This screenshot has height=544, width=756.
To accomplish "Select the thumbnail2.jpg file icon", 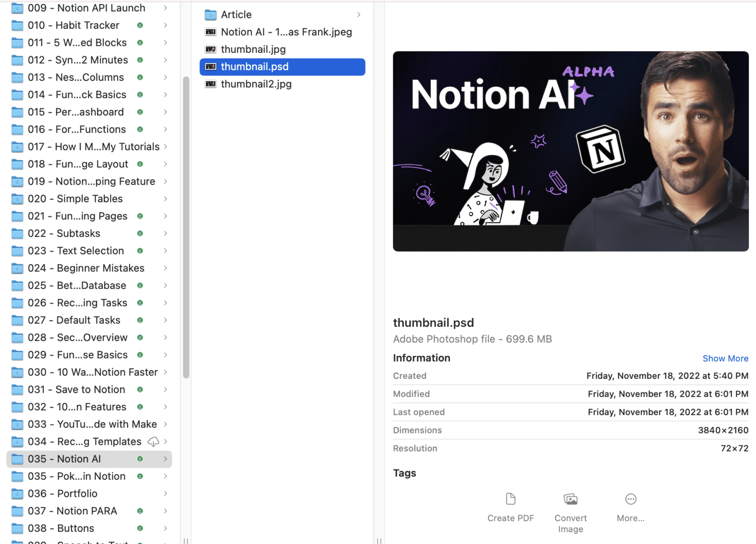I will coord(211,84).
